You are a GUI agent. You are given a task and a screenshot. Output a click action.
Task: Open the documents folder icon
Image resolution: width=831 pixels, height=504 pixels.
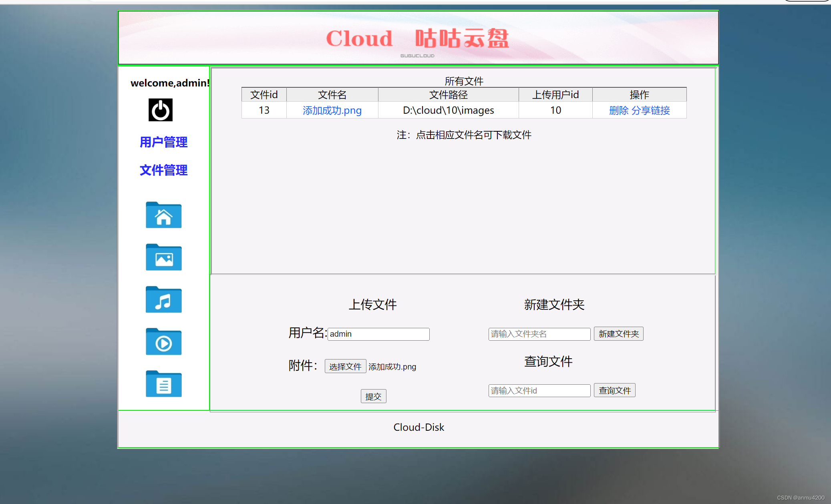pos(163,384)
